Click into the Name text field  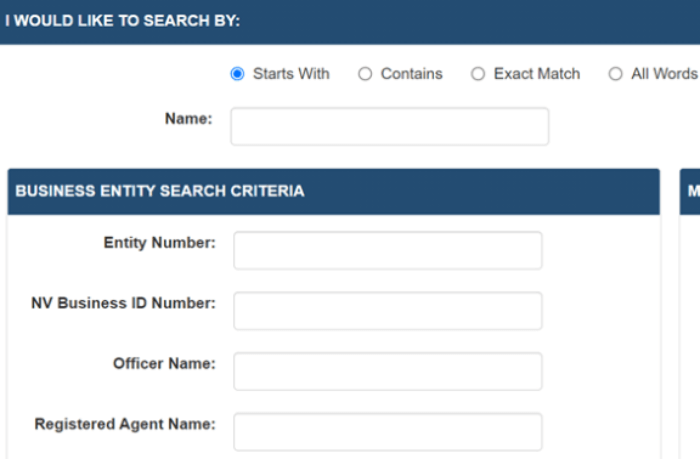pyautogui.click(x=390, y=126)
